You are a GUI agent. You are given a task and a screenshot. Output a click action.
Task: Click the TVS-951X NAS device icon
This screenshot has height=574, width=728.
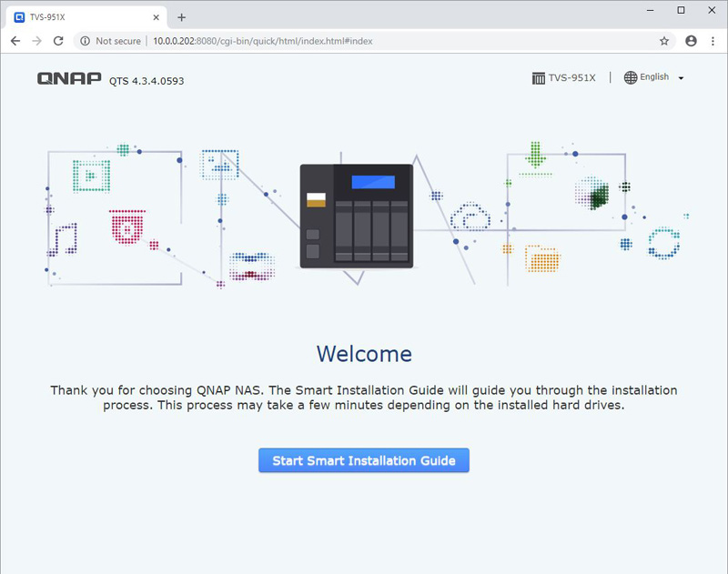coord(538,78)
